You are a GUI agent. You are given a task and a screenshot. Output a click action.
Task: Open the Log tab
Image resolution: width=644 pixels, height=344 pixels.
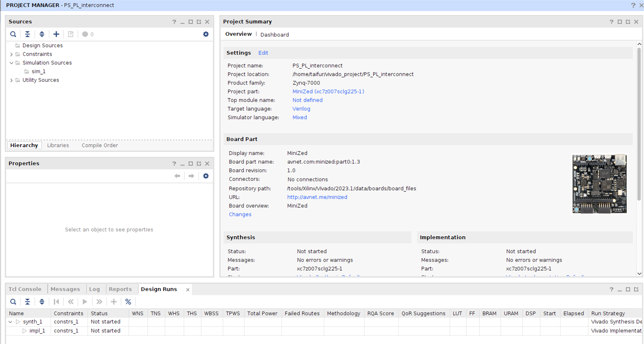point(95,289)
